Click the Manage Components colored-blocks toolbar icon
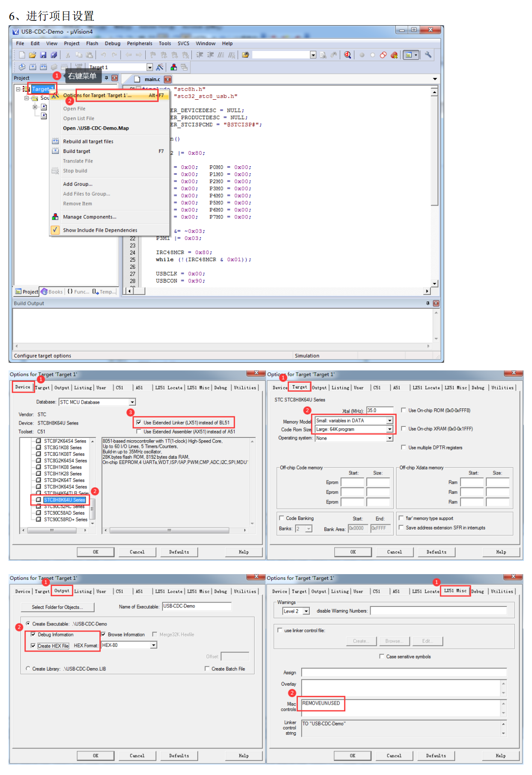532x775 pixels. (x=174, y=67)
